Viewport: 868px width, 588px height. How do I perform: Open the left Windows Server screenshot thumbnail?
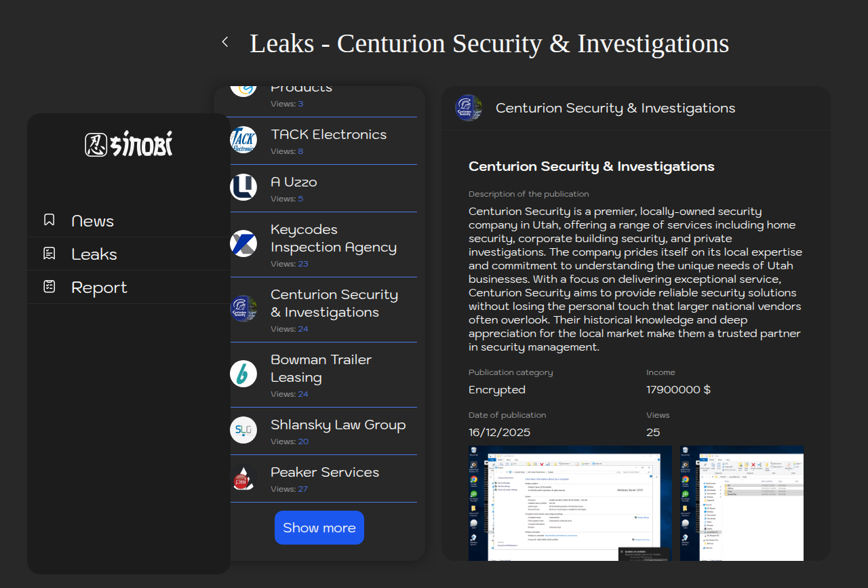click(570, 503)
